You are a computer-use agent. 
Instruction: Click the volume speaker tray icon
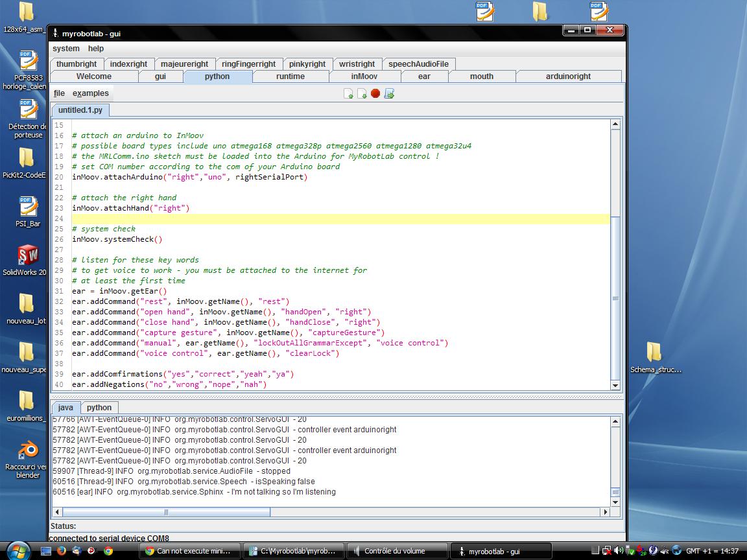coord(619,550)
